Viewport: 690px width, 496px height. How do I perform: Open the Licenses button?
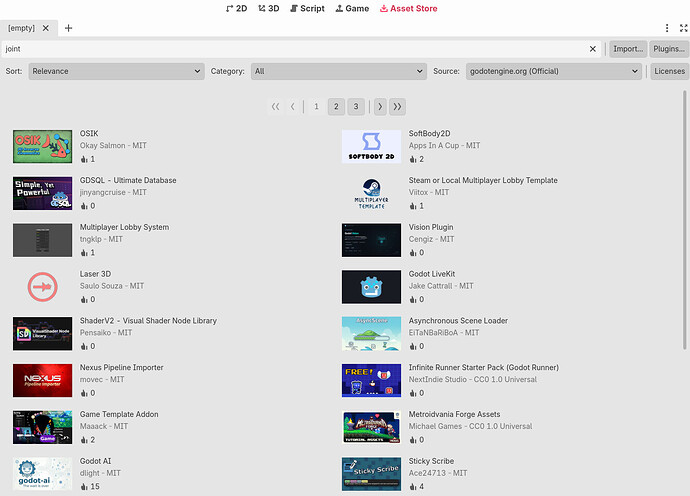[669, 71]
